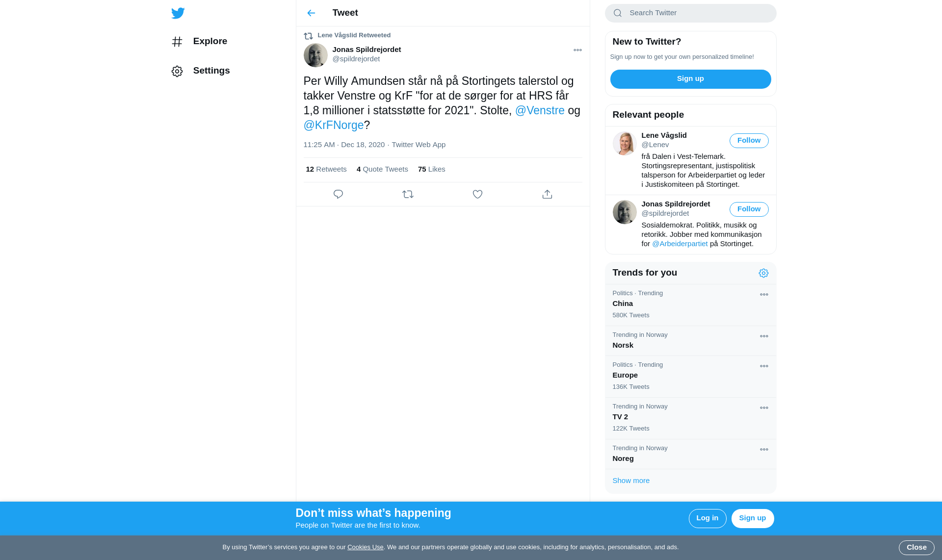942x560 pixels.
Task: Open the Europe trend
Action: [690, 377]
